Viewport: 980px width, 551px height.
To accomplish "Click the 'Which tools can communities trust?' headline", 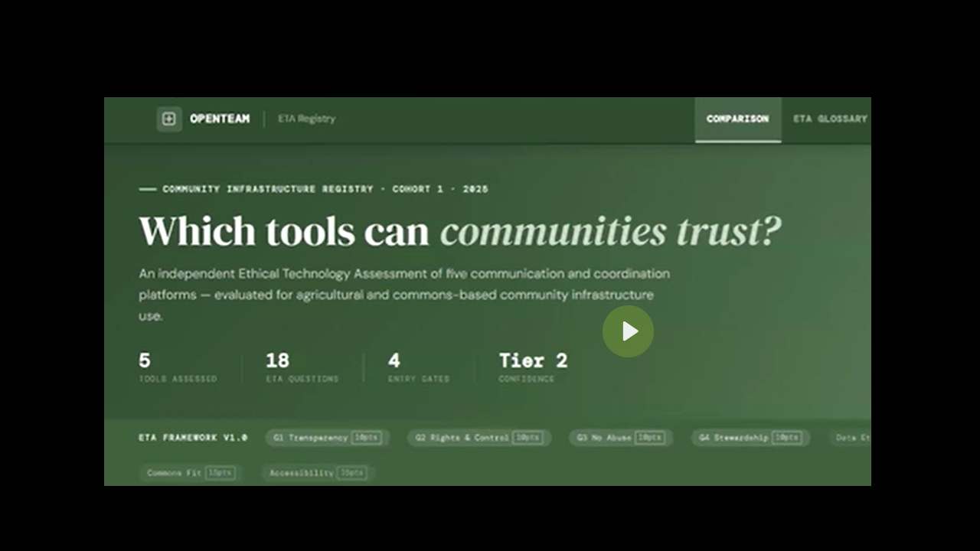I will [x=460, y=231].
